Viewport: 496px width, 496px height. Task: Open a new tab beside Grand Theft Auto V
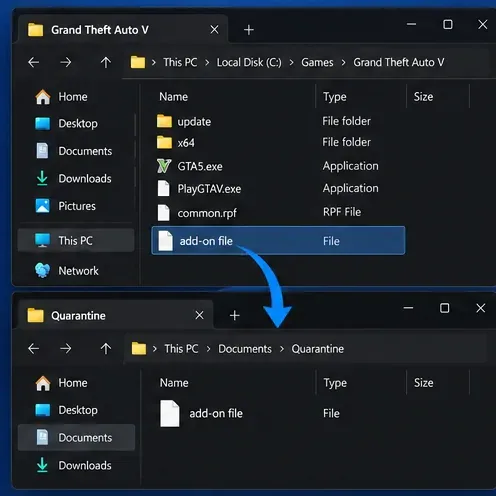pos(249,30)
